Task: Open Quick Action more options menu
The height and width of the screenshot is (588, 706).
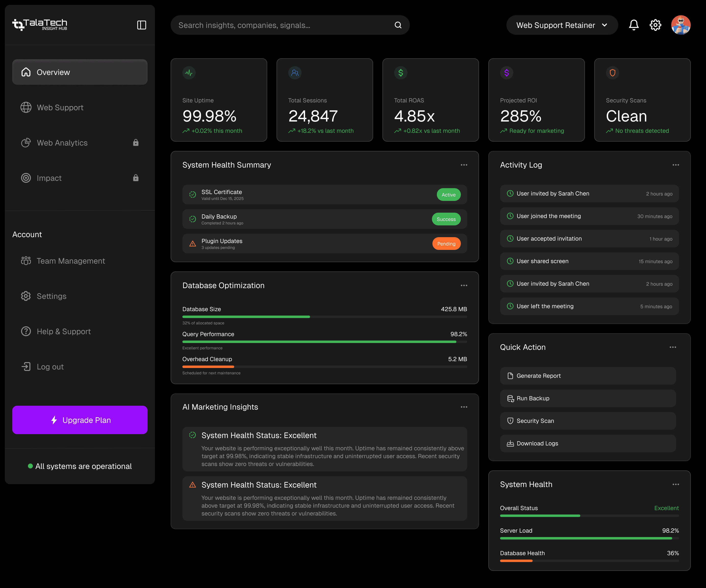Action: tap(673, 347)
